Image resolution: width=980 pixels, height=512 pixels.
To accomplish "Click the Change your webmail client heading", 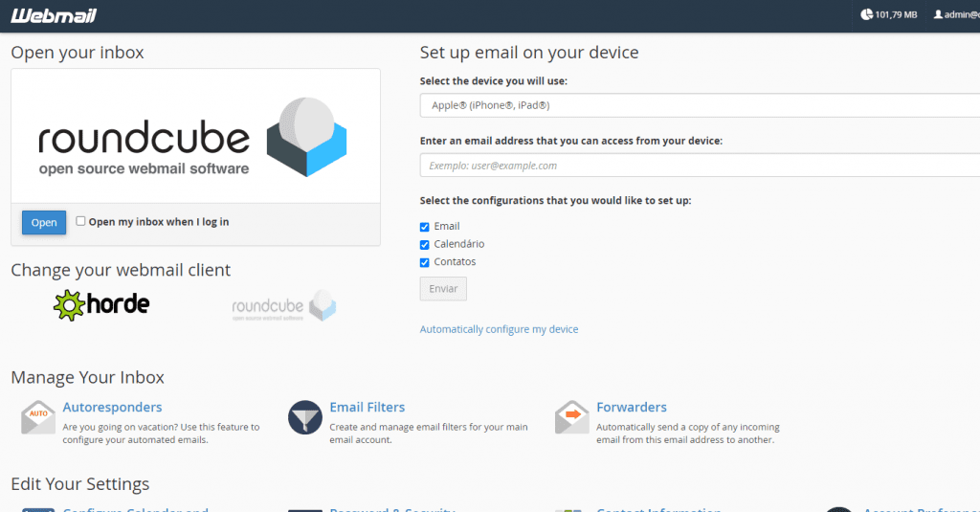I will pyautogui.click(x=121, y=270).
